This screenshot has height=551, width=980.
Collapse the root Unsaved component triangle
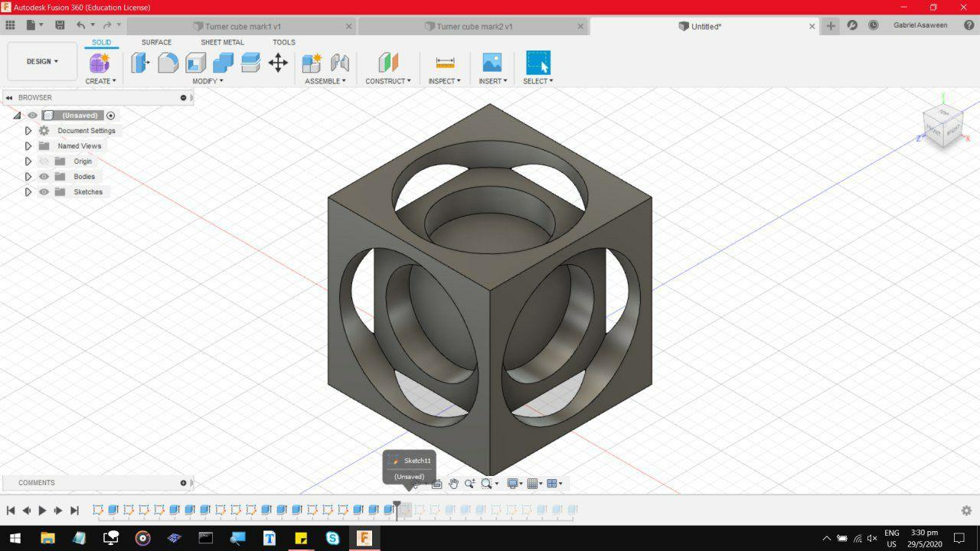click(x=17, y=116)
